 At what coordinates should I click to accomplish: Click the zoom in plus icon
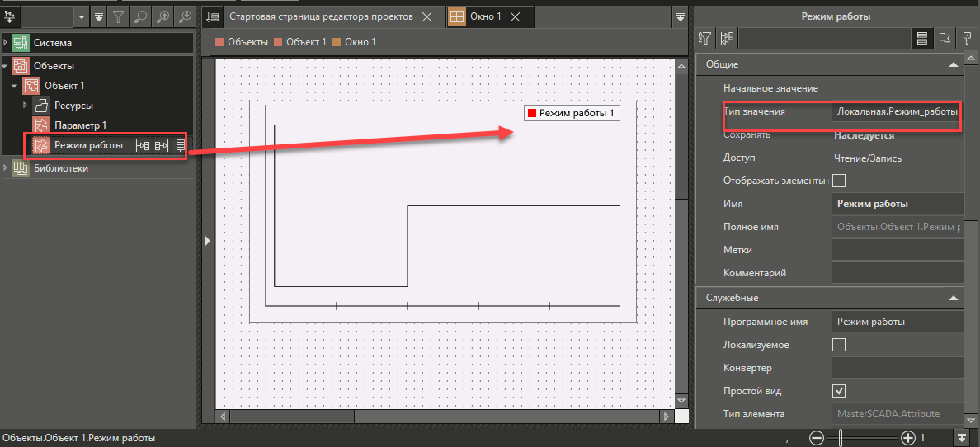907,438
